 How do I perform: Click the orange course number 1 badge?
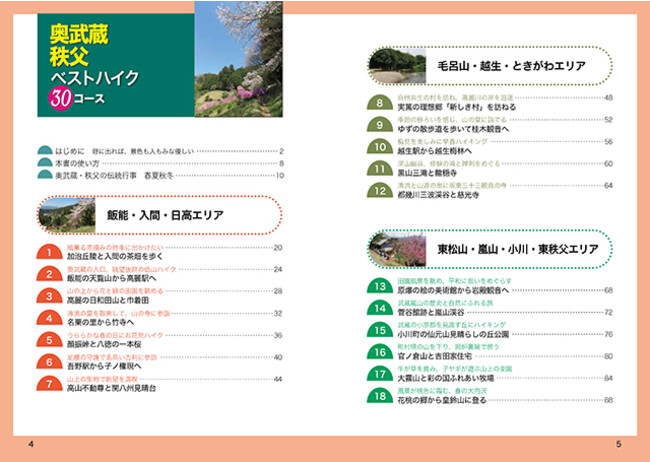coord(47,250)
